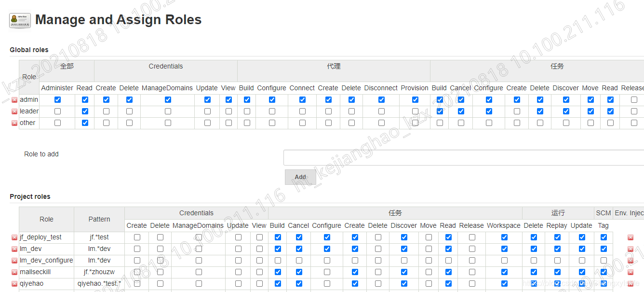Click the mallseckill role name

click(35, 272)
